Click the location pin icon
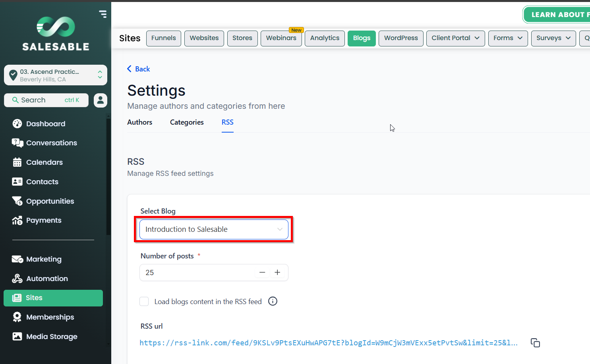Screen dimensions: 590x364 [x=13, y=75]
